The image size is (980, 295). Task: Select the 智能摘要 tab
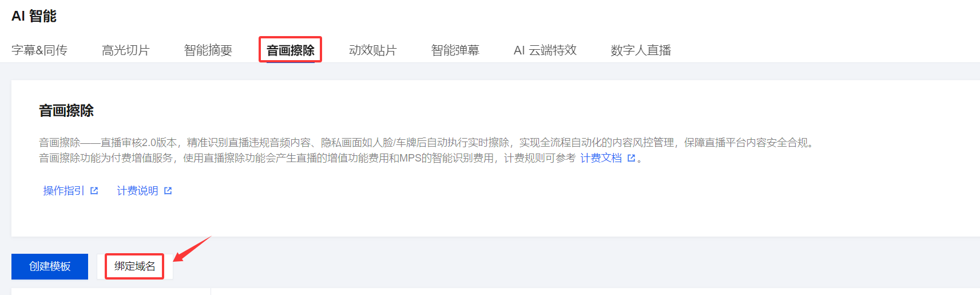click(208, 50)
